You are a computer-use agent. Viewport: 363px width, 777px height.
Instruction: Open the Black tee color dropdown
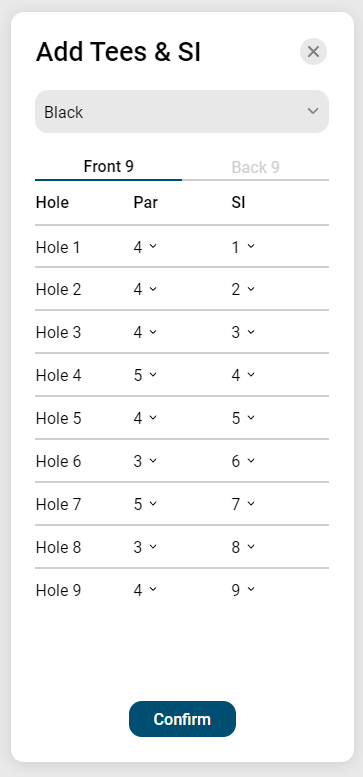(182, 111)
